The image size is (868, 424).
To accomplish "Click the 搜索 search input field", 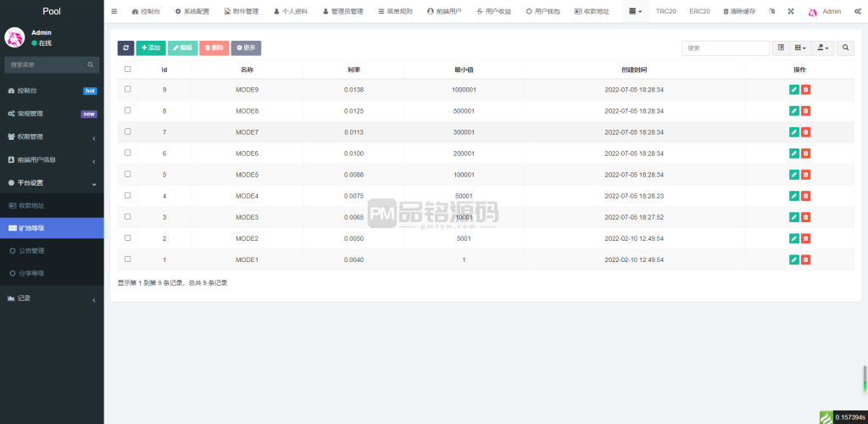I will (715, 48).
